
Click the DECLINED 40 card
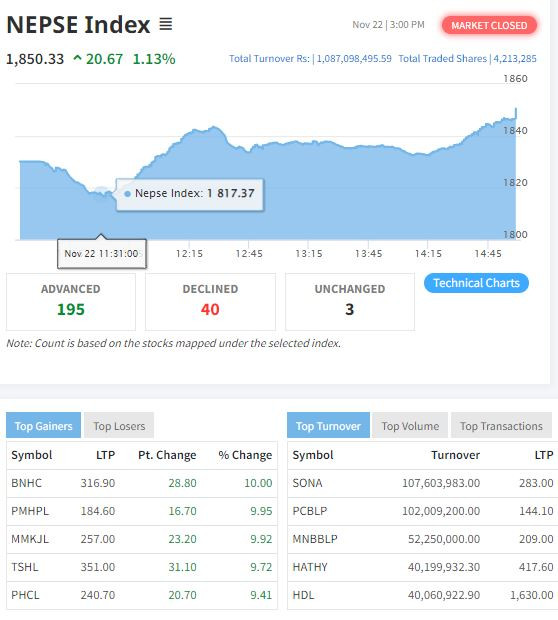click(x=210, y=301)
